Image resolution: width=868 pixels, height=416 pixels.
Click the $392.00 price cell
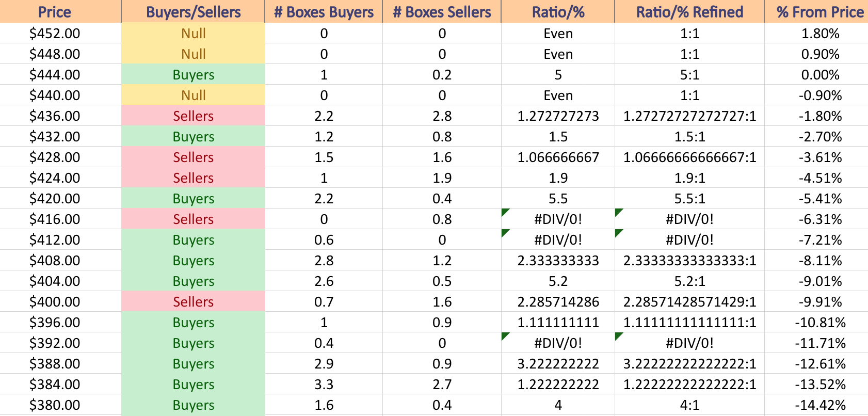pos(60,343)
